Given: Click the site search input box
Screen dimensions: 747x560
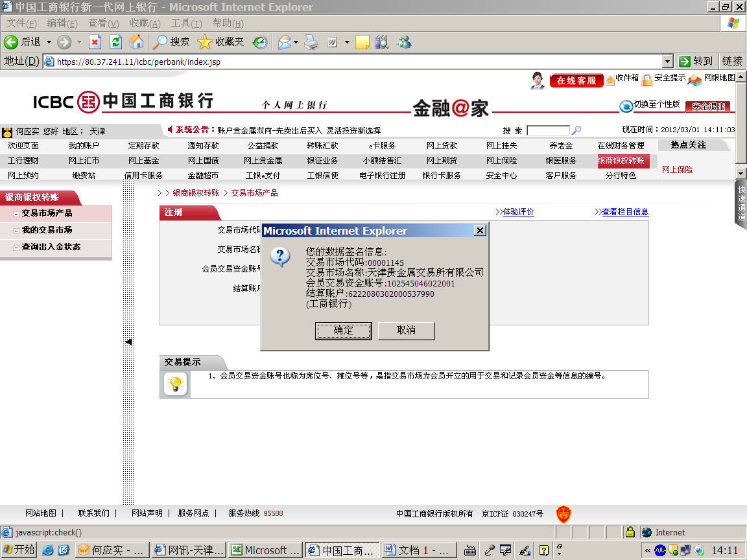Looking at the screenshot, I should click(548, 130).
